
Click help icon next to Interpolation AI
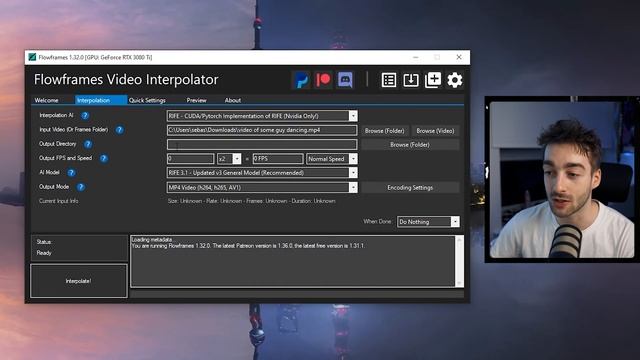pyautogui.click(x=85, y=116)
